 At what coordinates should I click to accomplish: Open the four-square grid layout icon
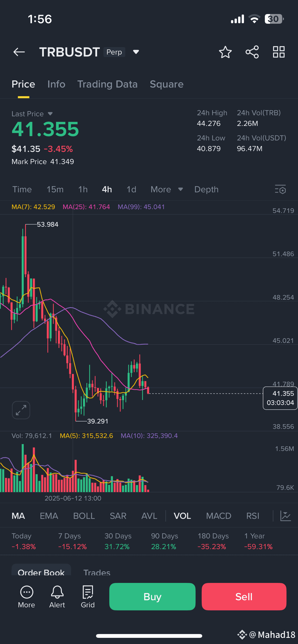click(x=279, y=52)
